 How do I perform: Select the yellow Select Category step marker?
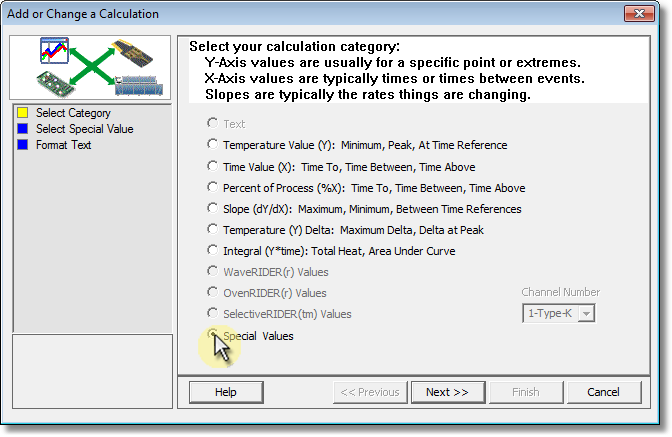[x=23, y=113]
